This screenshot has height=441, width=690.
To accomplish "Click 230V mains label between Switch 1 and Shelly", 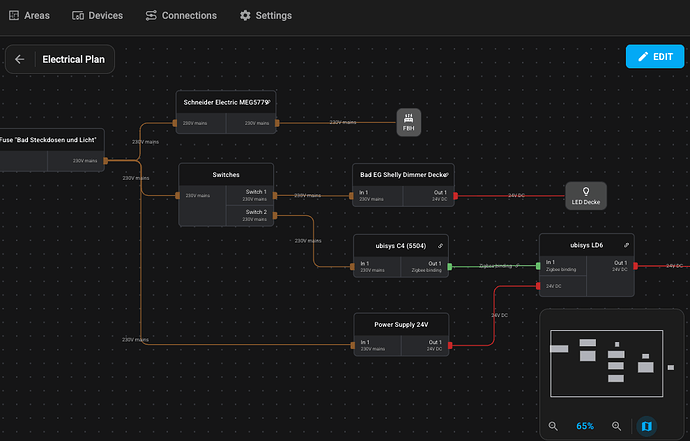I will click(x=307, y=195).
